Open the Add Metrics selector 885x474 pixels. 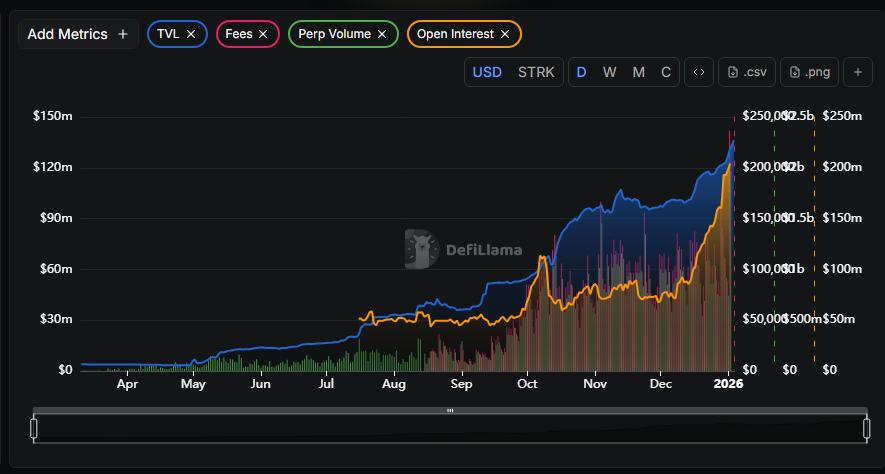coord(78,34)
